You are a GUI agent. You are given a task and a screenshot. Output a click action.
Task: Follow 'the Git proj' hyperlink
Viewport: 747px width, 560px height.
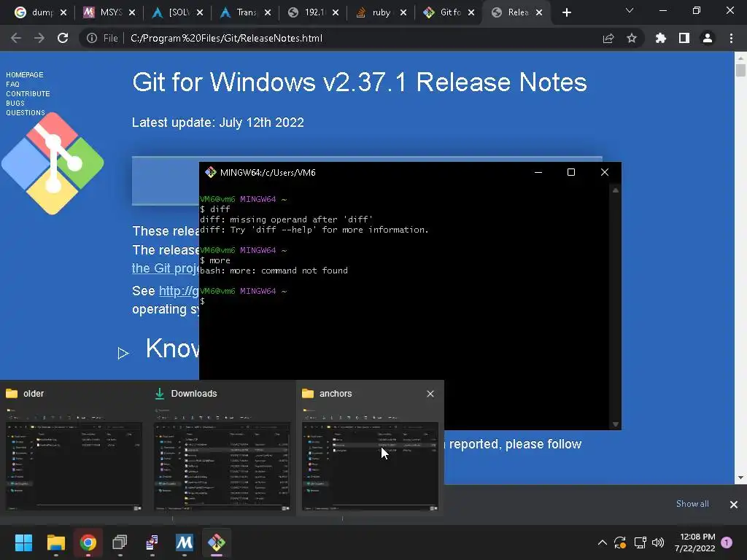(166, 268)
